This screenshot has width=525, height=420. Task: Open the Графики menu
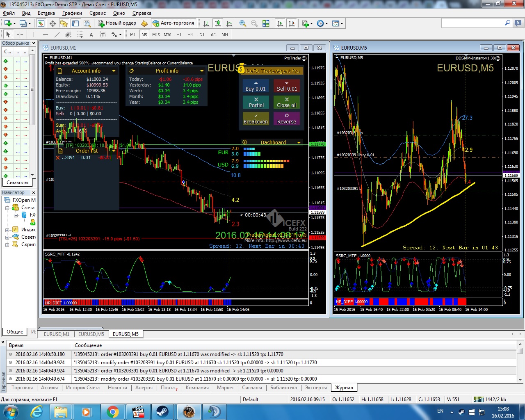(72, 13)
